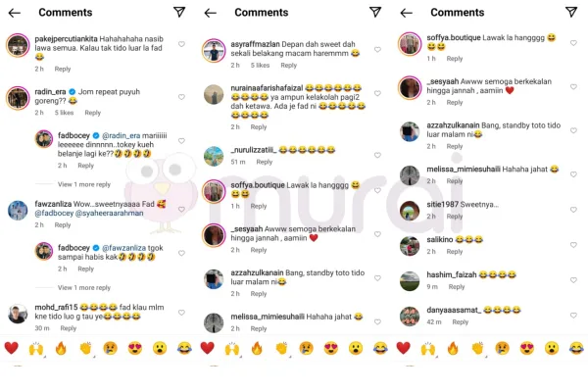This screenshot has width=588, height=392.
Task: View likes on asyraffmazlan's comment
Action: [261, 66]
